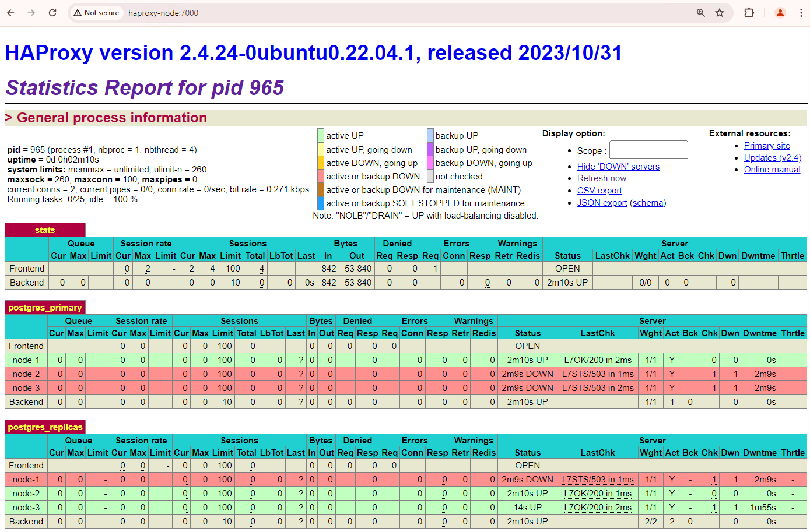This screenshot has height=532, width=810.
Task: Open the Extensions puzzle-piece icon
Action: pyautogui.click(x=749, y=12)
